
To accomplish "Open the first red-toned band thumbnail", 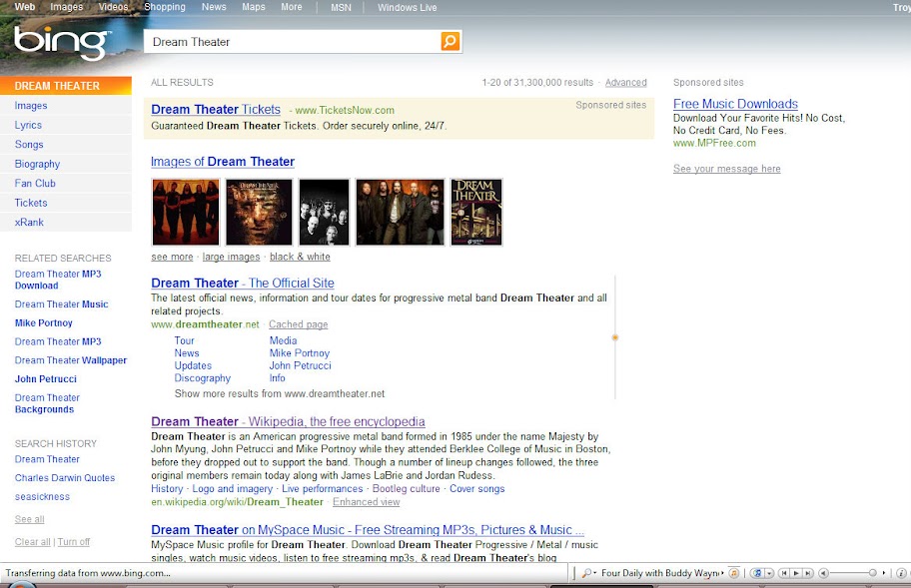I will [x=186, y=212].
